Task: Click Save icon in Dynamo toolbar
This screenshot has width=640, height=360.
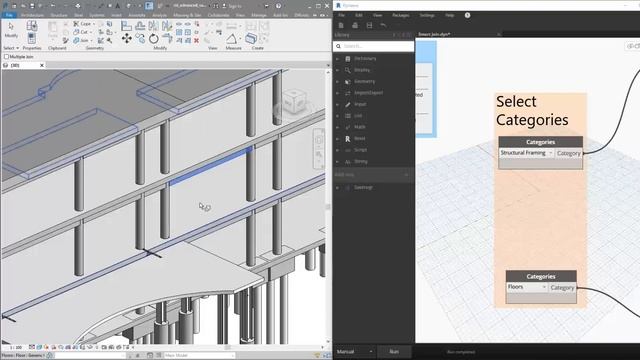Action: [x=369, y=25]
